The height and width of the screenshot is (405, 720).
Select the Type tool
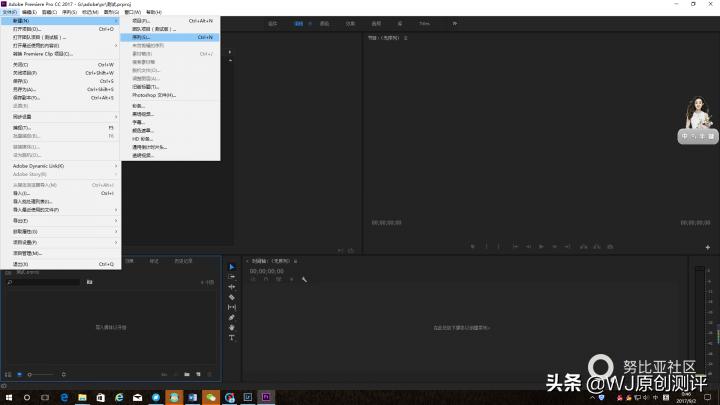click(232, 338)
